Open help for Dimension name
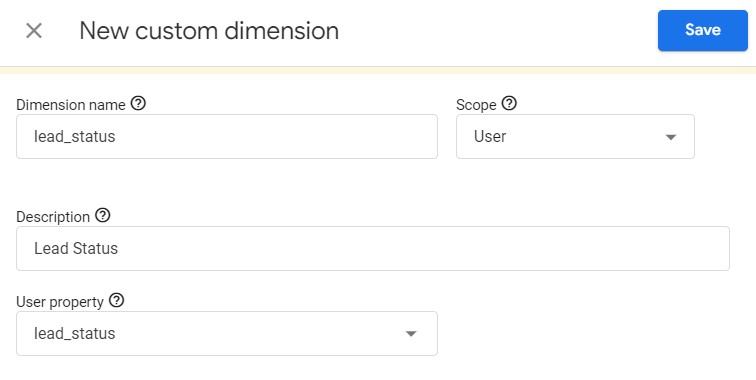The image size is (756, 380). tap(138, 103)
